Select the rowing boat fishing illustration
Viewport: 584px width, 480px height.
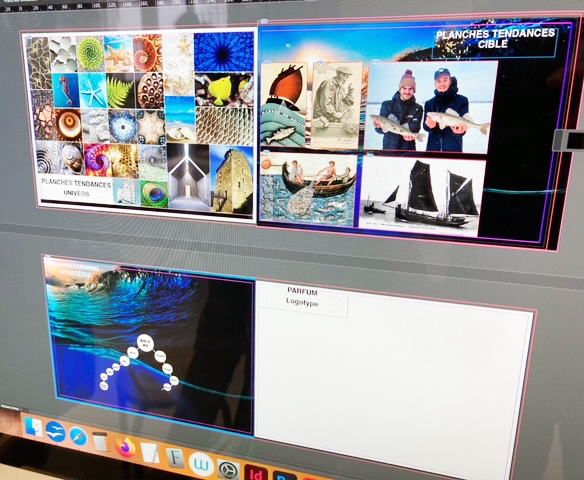pos(308,188)
